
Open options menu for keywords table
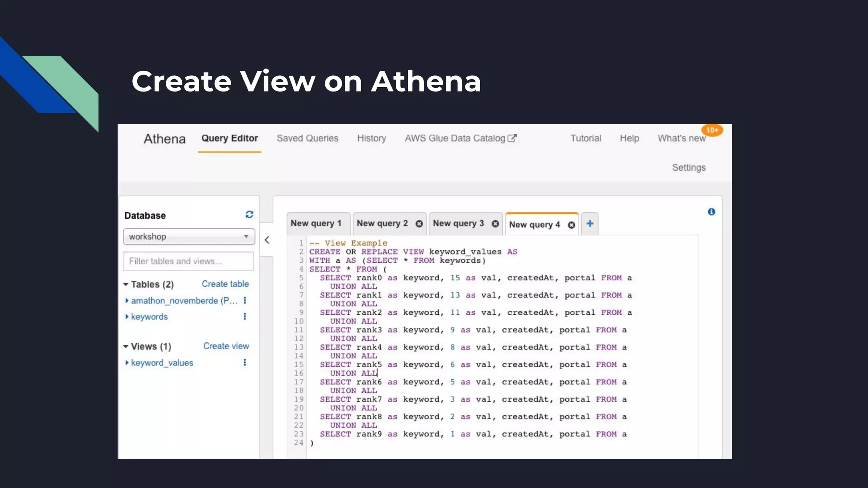click(x=245, y=316)
